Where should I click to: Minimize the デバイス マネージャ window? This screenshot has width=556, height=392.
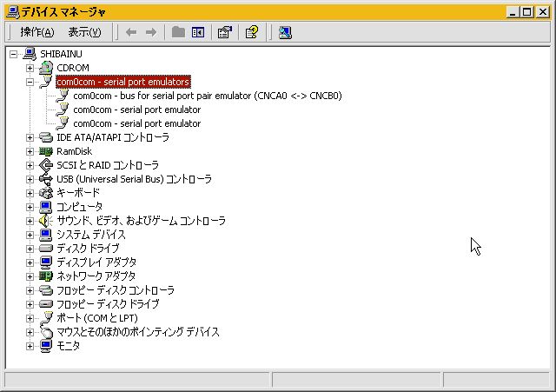tap(513, 12)
